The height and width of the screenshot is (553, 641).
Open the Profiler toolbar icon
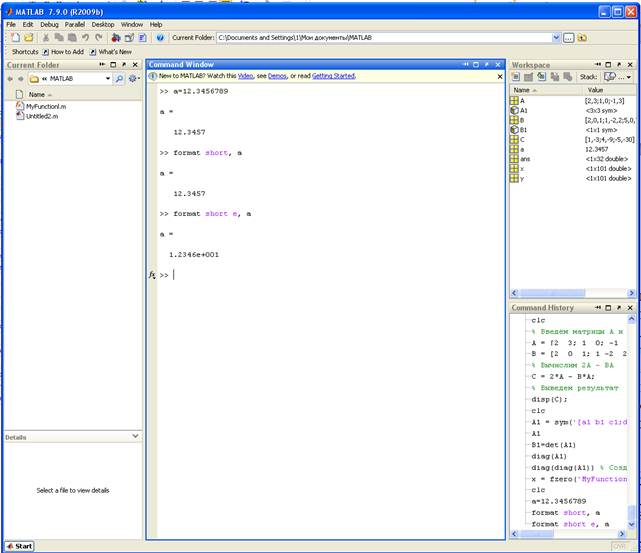[x=142, y=38]
